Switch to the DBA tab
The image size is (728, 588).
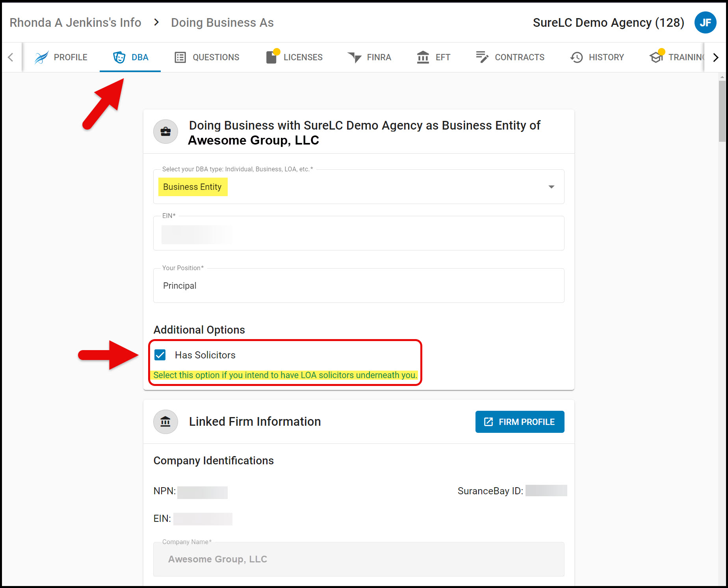pos(130,58)
